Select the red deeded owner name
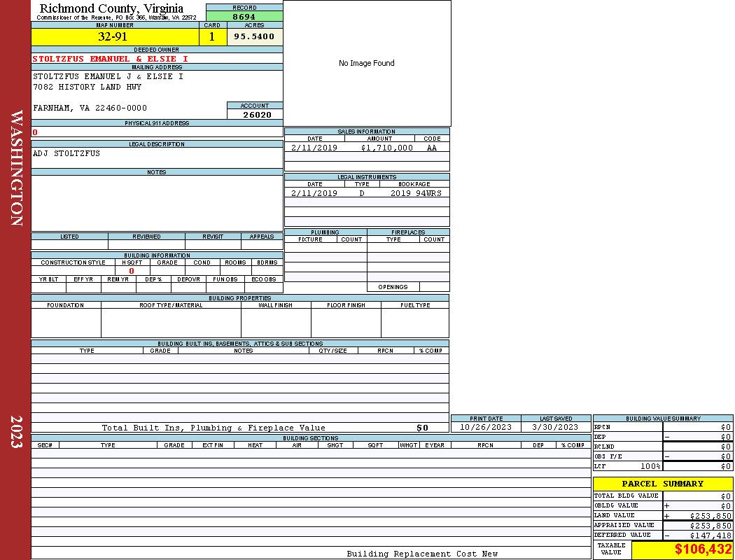The image size is (735, 560). (x=110, y=59)
